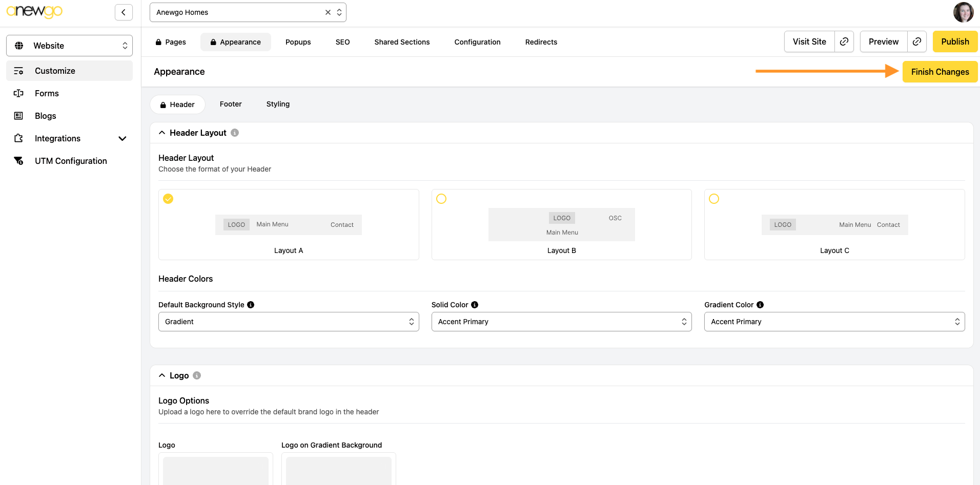Copy the Visit Site link icon
The image size is (980, 485).
click(844, 41)
